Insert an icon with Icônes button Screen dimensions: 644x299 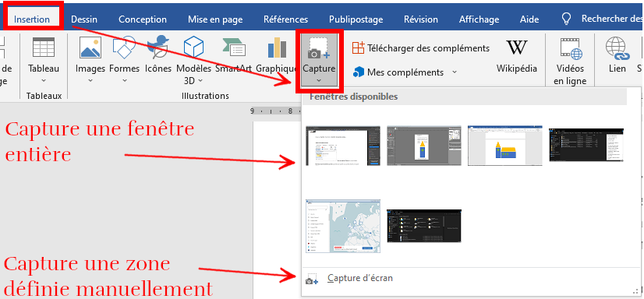[x=158, y=55]
